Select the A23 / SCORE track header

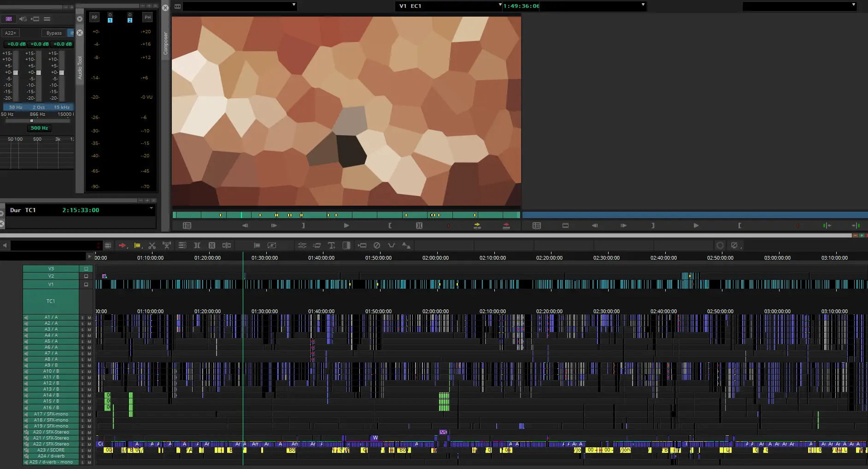click(51, 450)
